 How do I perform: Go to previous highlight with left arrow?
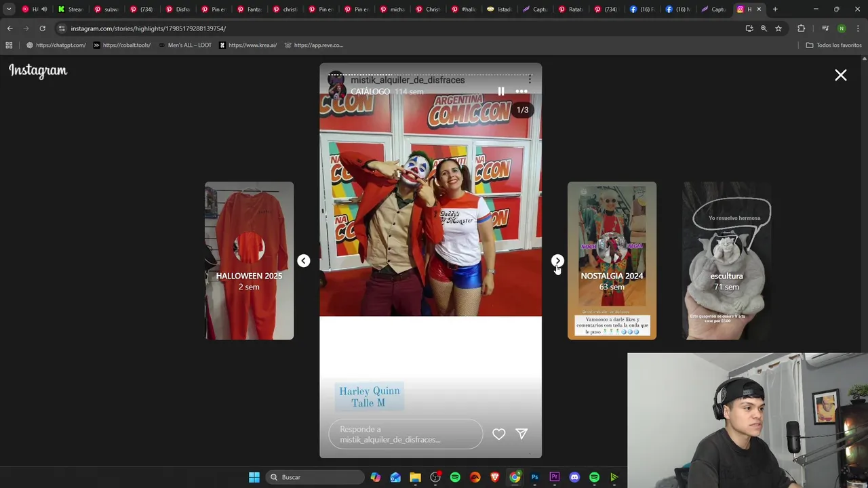tap(304, 260)
